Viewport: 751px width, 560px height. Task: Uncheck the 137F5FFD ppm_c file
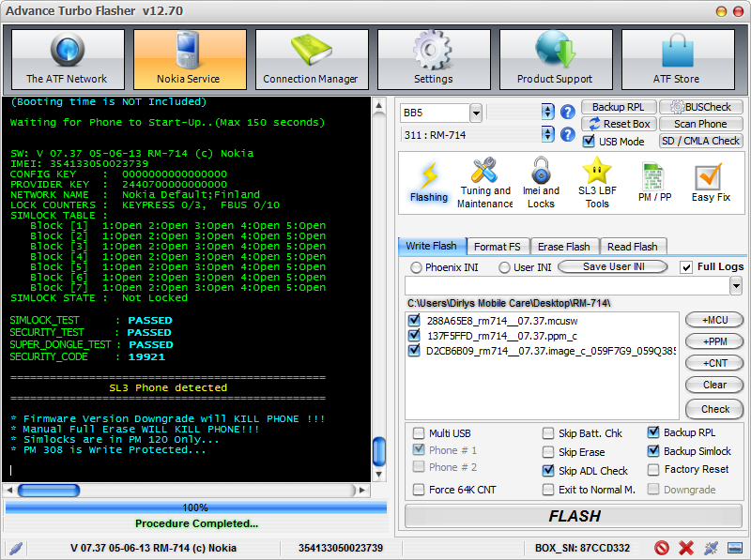[414, 336]
